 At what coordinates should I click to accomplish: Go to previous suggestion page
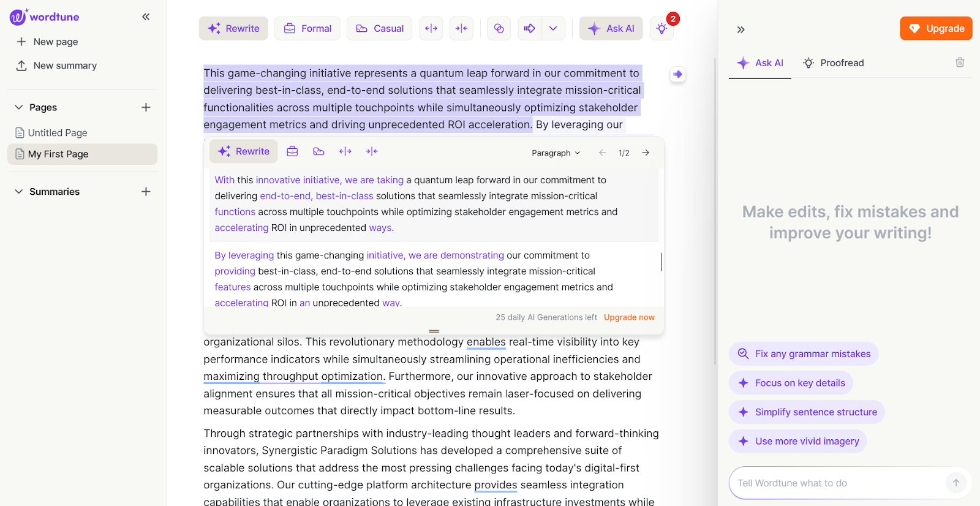click(x=603, y=153)
